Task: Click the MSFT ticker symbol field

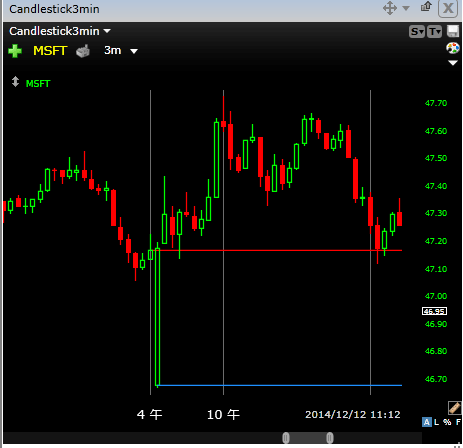Action: pyautogui.click(x=50, y=51)
